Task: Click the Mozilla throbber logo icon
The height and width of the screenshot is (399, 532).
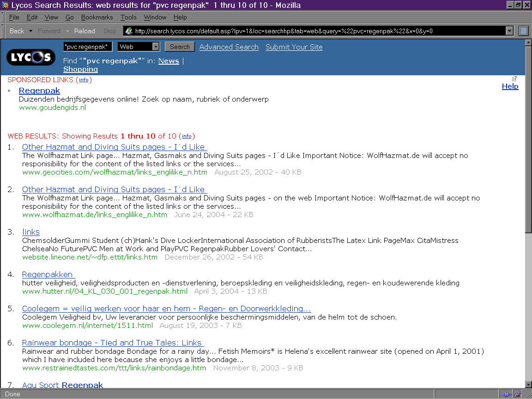Action: pos(524,31)
